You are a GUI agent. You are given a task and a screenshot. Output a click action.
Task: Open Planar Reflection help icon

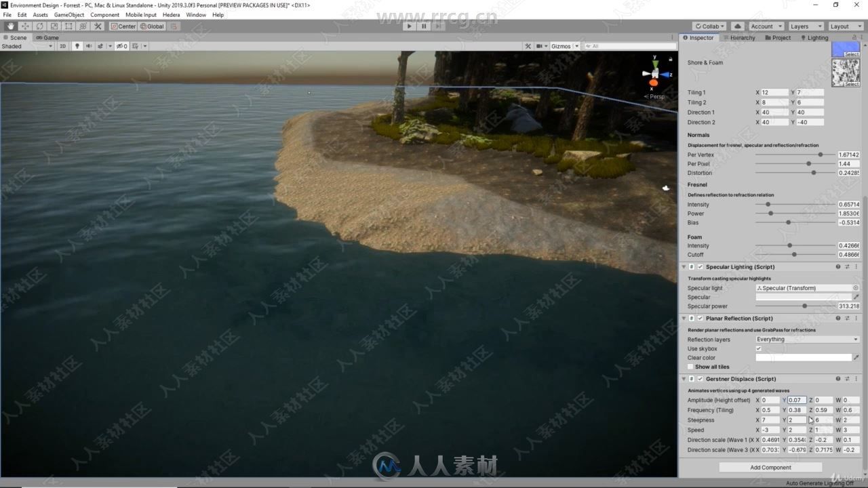tap(838, 319)
